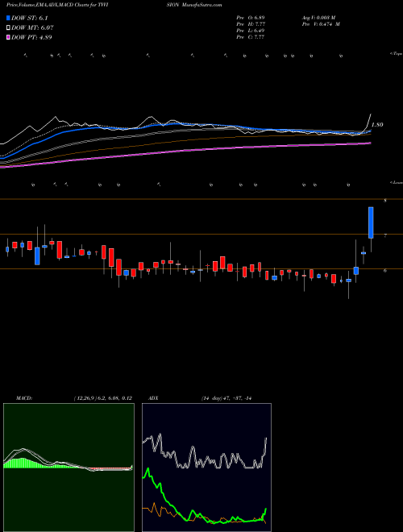This screenshot has height=532, width=403.
Task: Click the ADX indicator chart panel
Action: (x=206, y=468)
